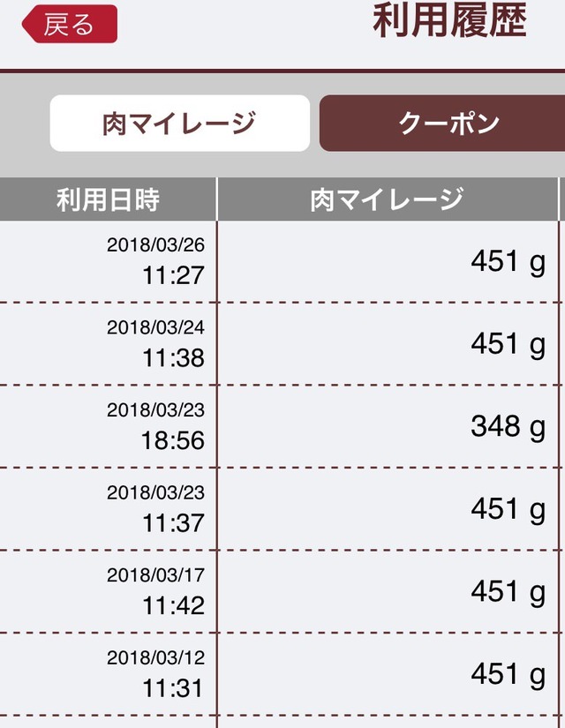The width and height of the screenshot is (565, 728).
Task: Select the 11:37 history entry
Action: coord(173,522)
